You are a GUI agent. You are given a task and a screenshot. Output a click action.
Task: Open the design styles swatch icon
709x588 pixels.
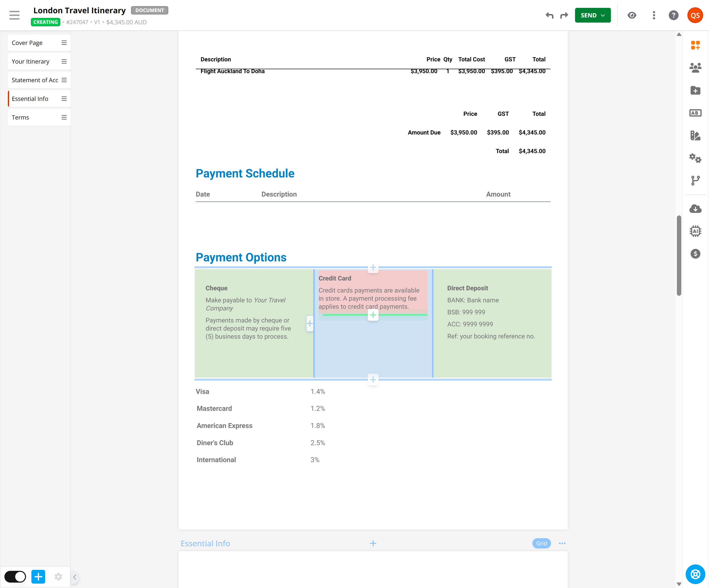pyautogui.click(x=695, y=135)
